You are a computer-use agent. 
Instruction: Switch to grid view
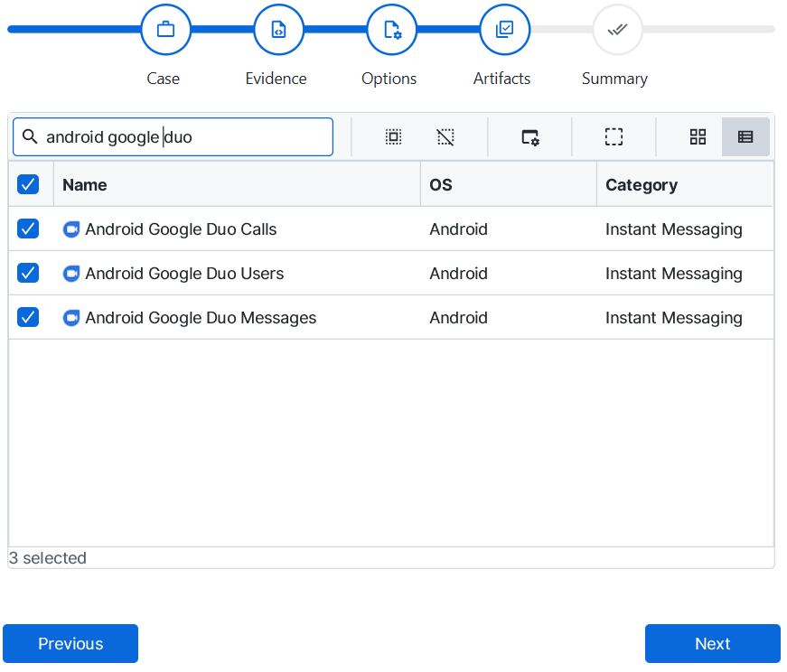698,136
